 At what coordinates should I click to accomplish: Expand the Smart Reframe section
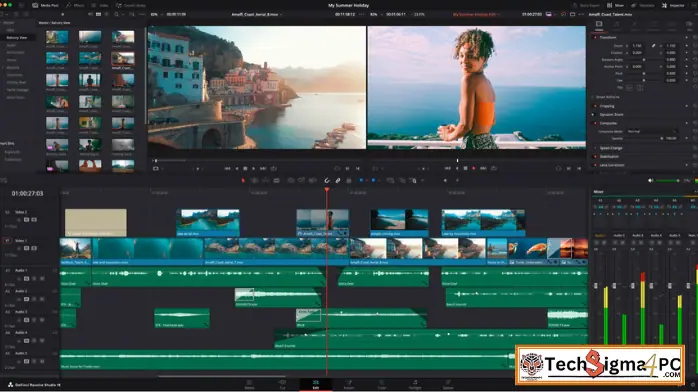[608, 97]
